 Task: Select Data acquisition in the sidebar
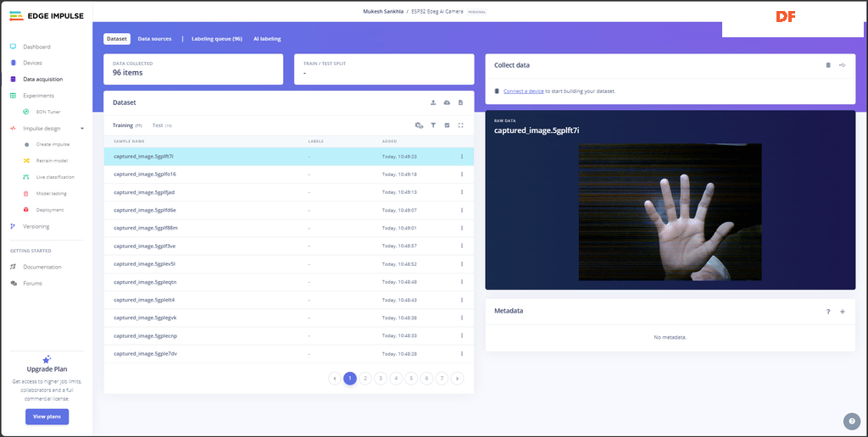click(42, 79)
